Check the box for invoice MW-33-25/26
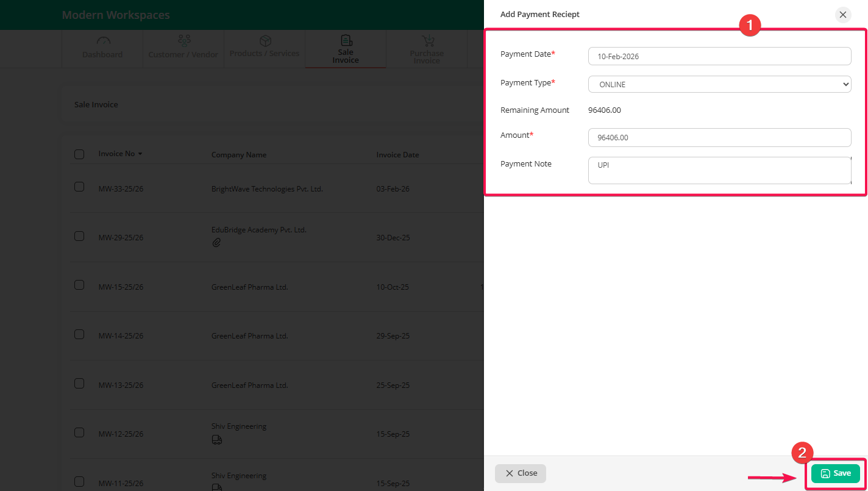Viewport: 868px width, 491px height. [x=79, y=187]
